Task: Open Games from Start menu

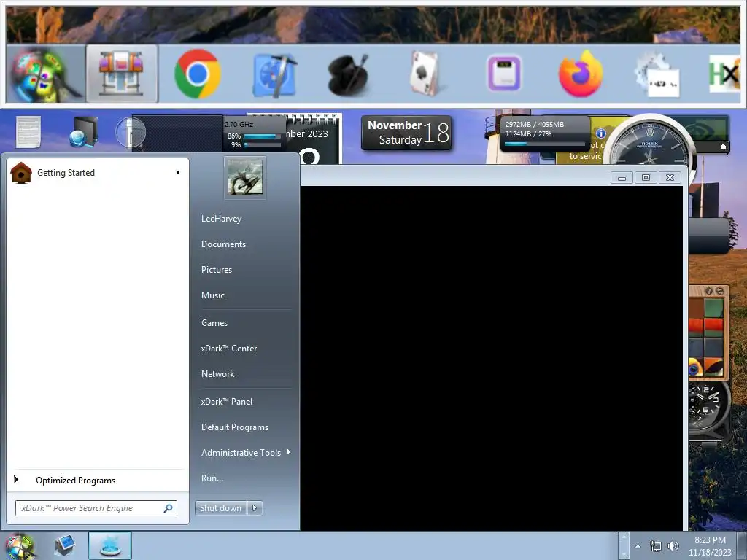Action: (x=214, y=323)
